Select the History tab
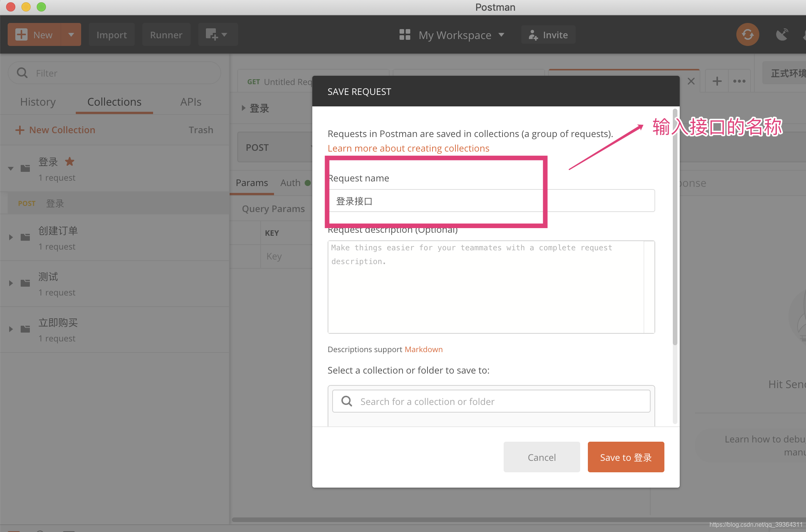The image size is (806, 532). 37,101
